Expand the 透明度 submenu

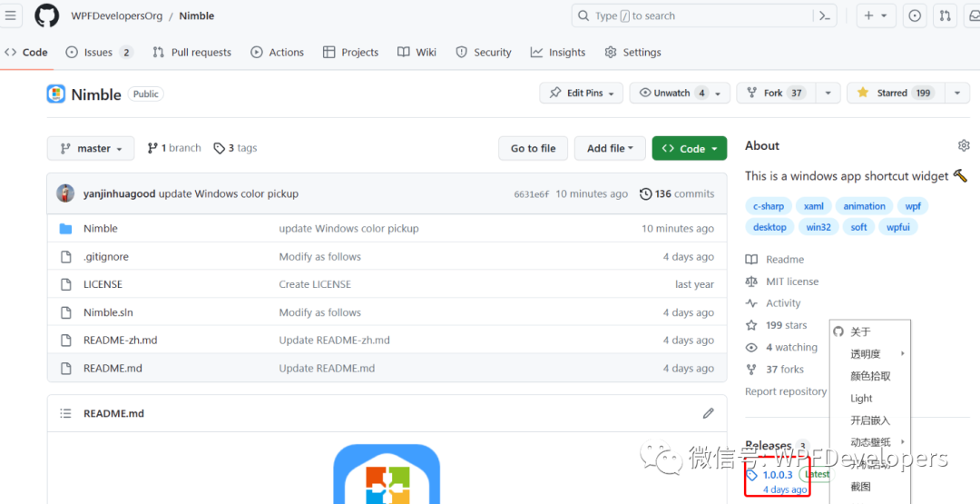pyautogui.click(x=870, y=354)
